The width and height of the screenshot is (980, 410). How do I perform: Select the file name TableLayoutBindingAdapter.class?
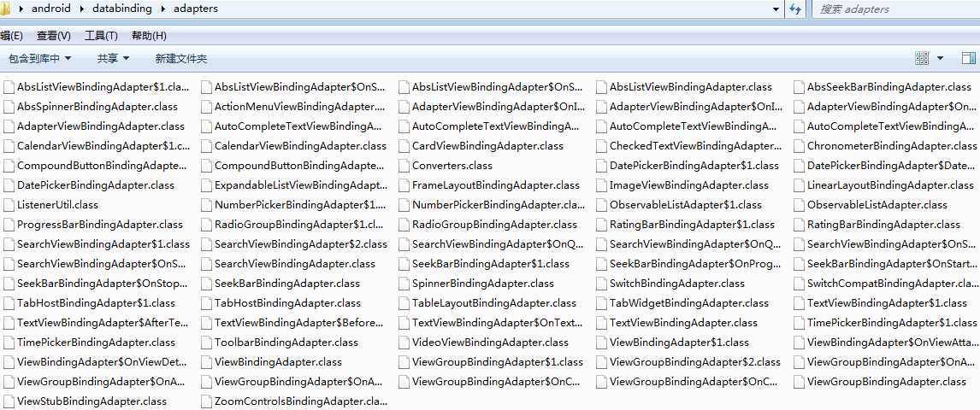click(x=494, y=303)
